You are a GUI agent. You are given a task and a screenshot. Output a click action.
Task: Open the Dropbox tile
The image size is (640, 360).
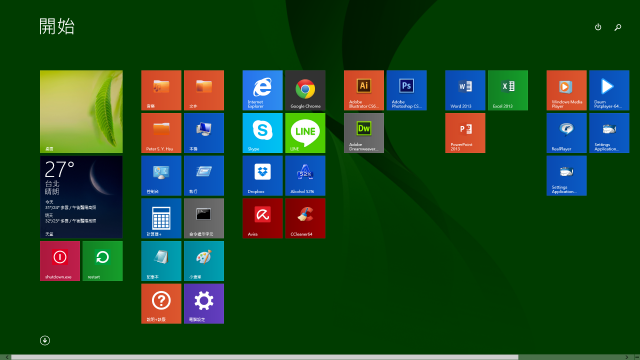click(x=262, y=176)
